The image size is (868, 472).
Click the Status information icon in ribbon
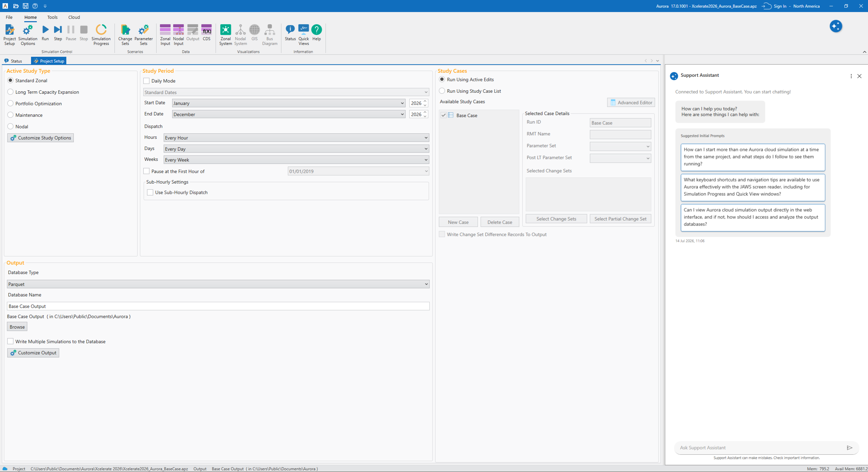(x=290, y=33)
